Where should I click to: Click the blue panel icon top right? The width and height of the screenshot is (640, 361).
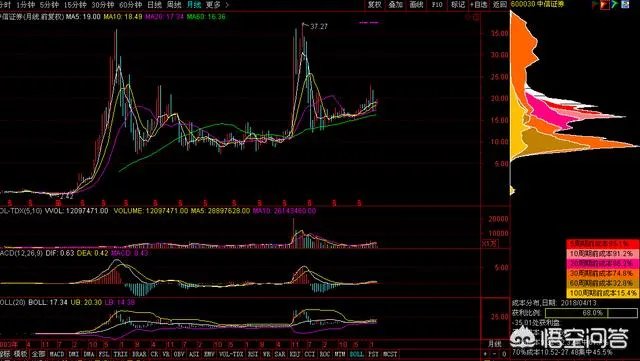624,4
